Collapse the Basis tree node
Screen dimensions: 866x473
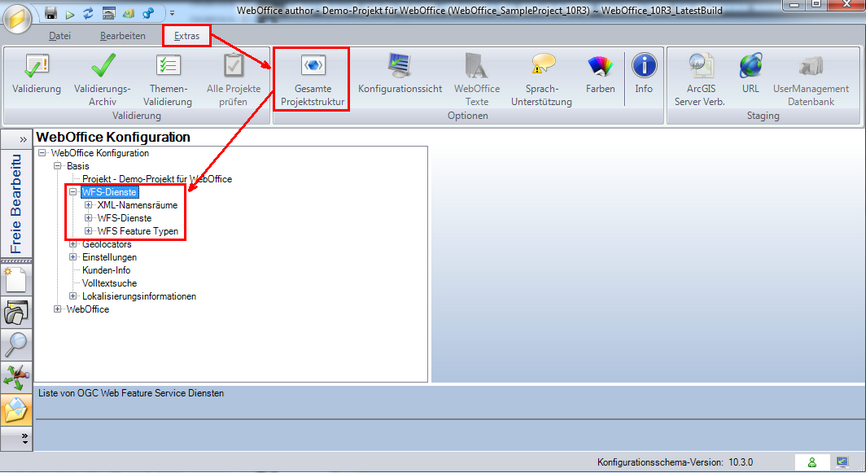57,166
